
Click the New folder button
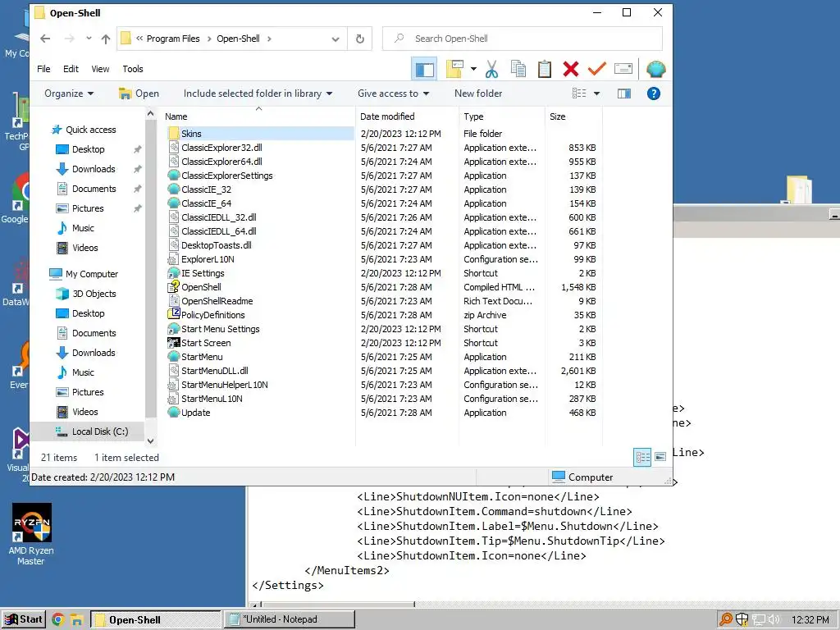(x=478, y=94)
